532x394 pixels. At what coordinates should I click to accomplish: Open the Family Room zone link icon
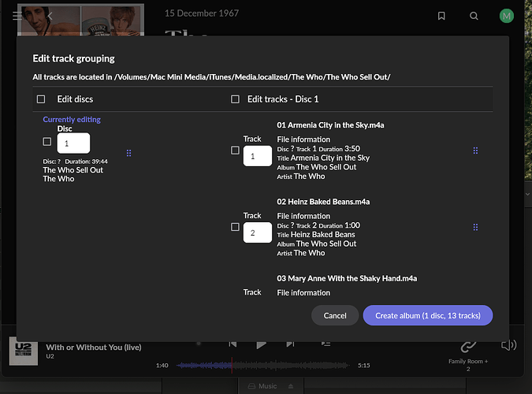pyautogui.click(x=468, y=347)
